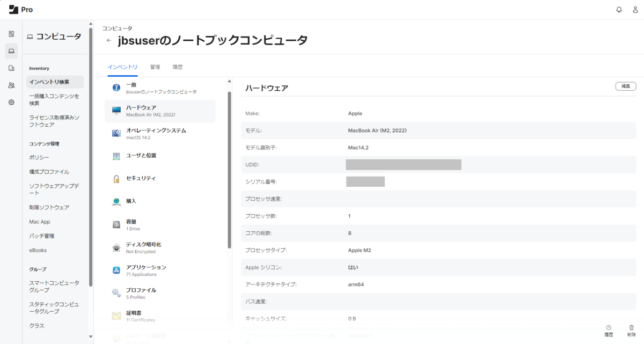Select the アプリケーション category label

pos(146,267)
